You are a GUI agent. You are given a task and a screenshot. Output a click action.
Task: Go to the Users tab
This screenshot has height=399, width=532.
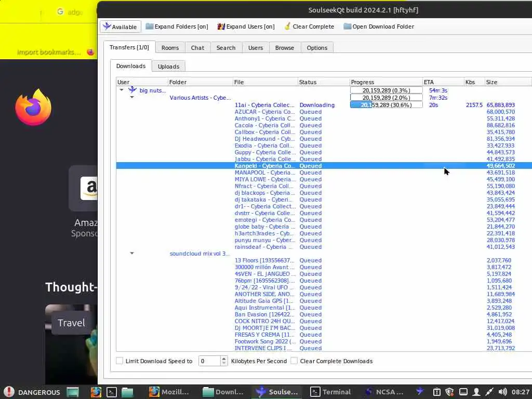click(256, 48)
